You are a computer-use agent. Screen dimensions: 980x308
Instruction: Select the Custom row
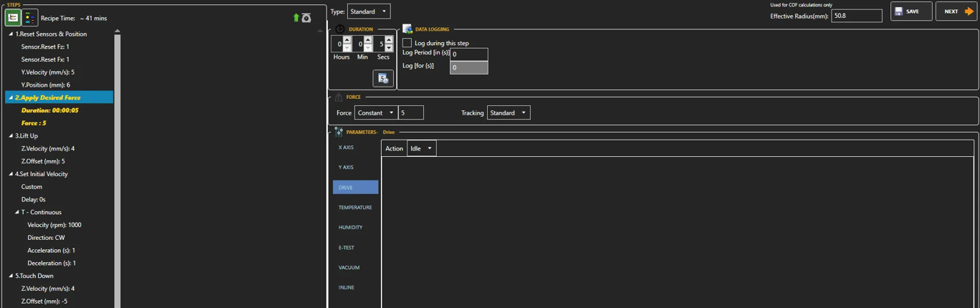[x=32, y=187]
